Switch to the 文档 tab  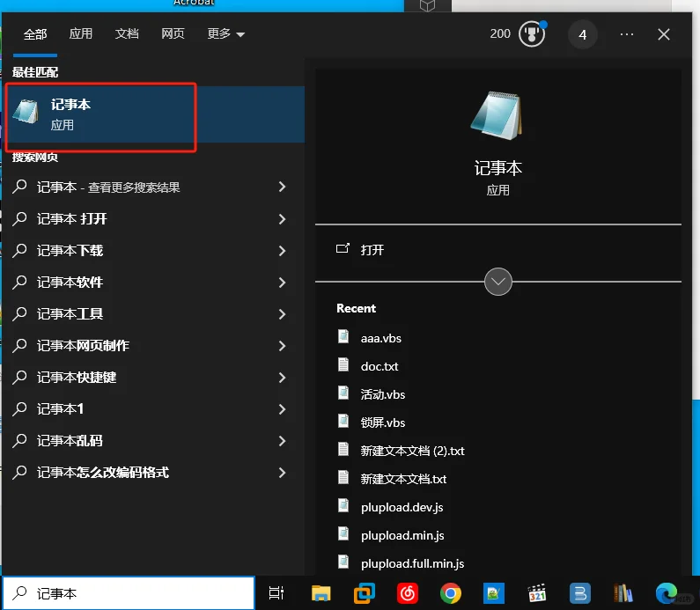[127, 33]
